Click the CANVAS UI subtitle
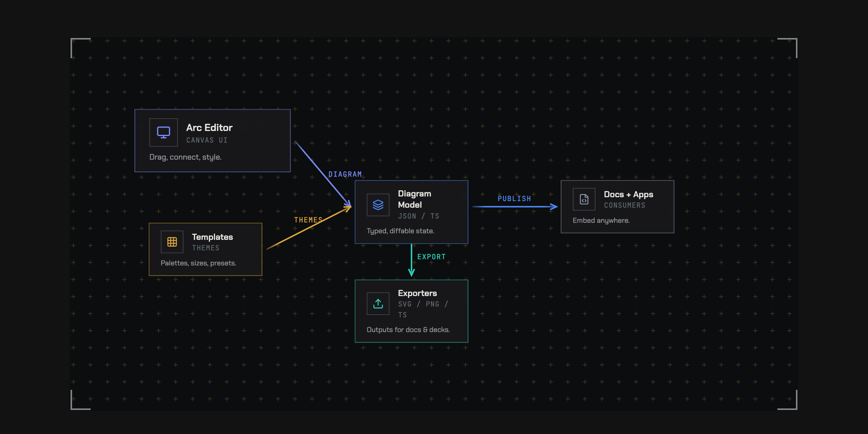This screenshot has height=434, width=868. [207, 140]
